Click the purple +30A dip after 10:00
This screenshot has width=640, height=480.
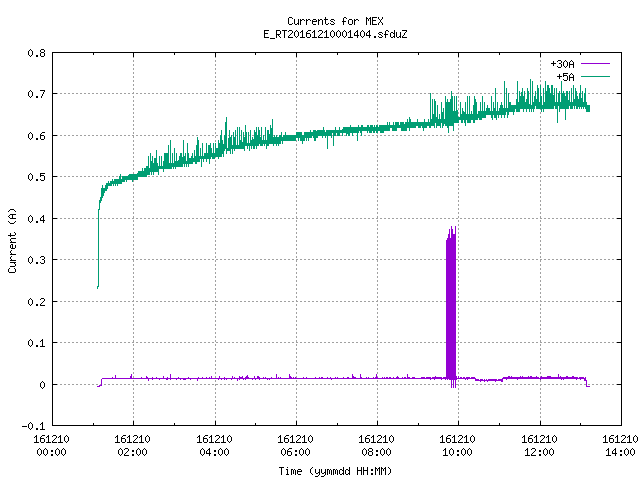[x=489, y=380]
